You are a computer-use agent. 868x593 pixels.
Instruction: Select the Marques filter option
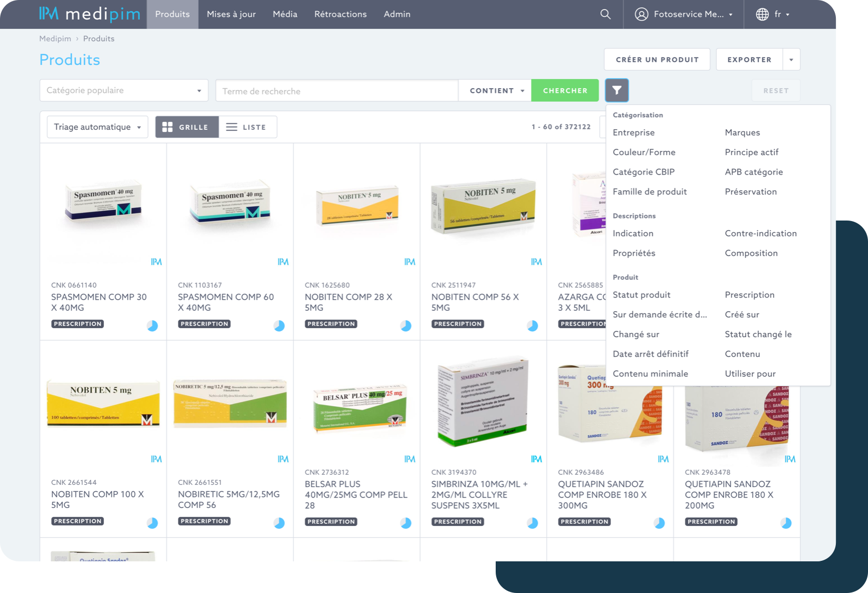click(742, 132)
